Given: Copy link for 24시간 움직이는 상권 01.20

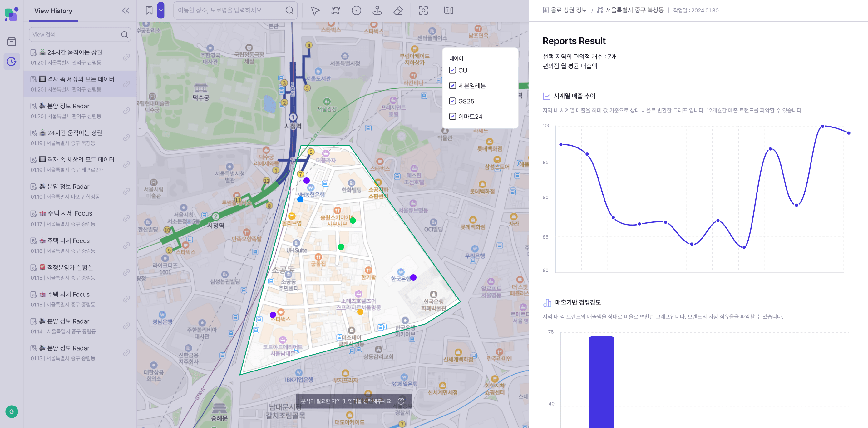Looking at the screenshot, I should tap(126, 57).
